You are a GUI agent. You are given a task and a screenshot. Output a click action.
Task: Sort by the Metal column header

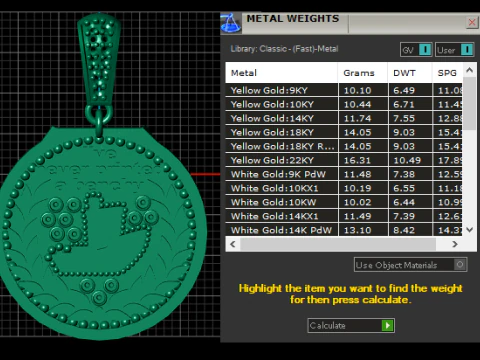pyautogui.click(x=282, y=73)
